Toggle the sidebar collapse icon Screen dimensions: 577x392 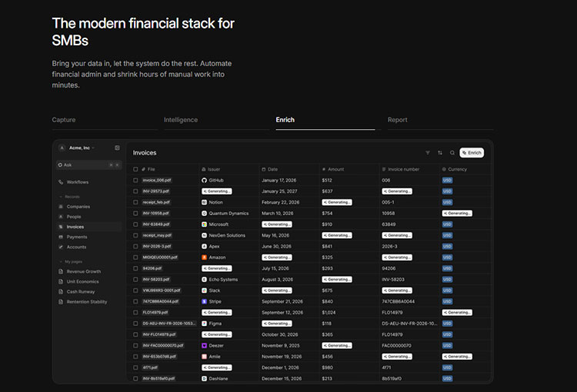[x=117, y=148]
